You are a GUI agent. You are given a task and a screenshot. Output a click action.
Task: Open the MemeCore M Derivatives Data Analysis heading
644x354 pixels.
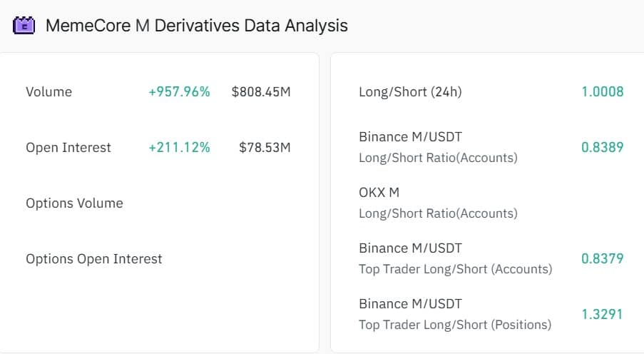196,26
